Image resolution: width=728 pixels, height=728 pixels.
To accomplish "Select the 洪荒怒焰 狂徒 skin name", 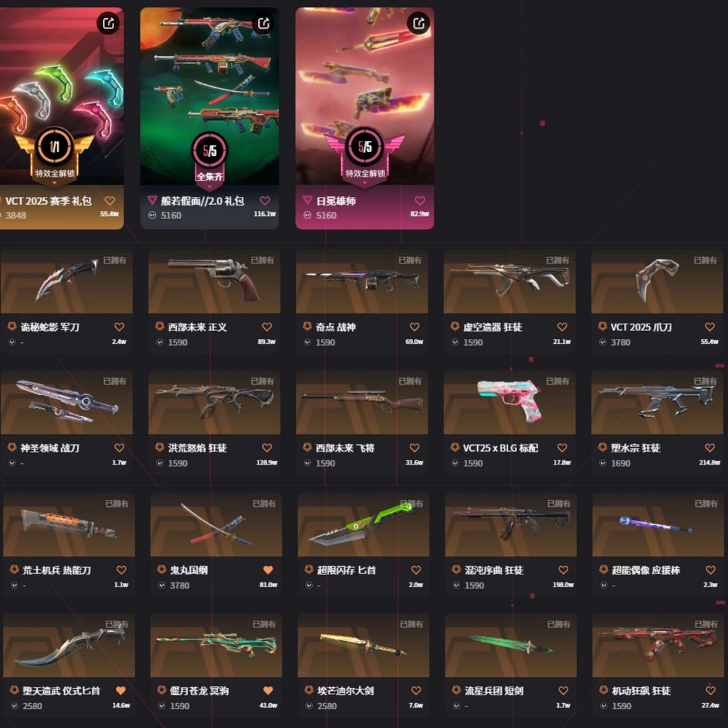I will pyautogui.click(x=198, y=448).
